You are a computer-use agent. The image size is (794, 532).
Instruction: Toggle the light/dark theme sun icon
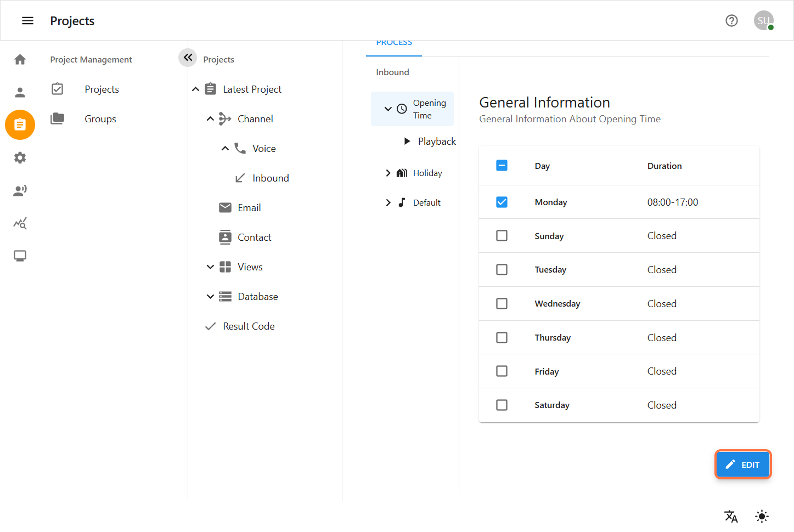(x=762, y=516)
